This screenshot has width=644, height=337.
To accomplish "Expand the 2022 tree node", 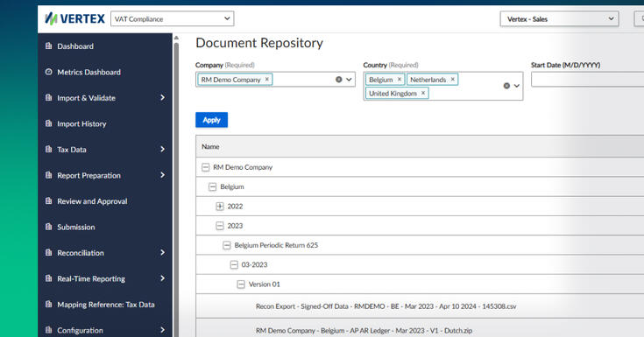I will pyautogui.click(x=220, y=206).
